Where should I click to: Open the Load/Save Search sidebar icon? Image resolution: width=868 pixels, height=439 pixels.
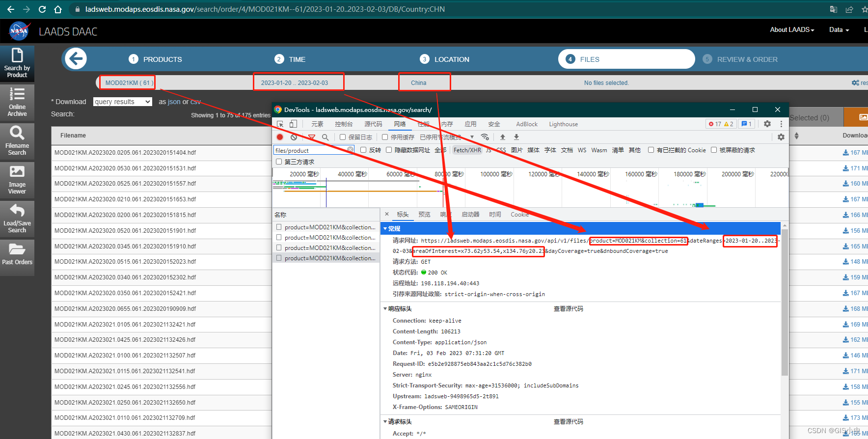(x=17, y=219)
